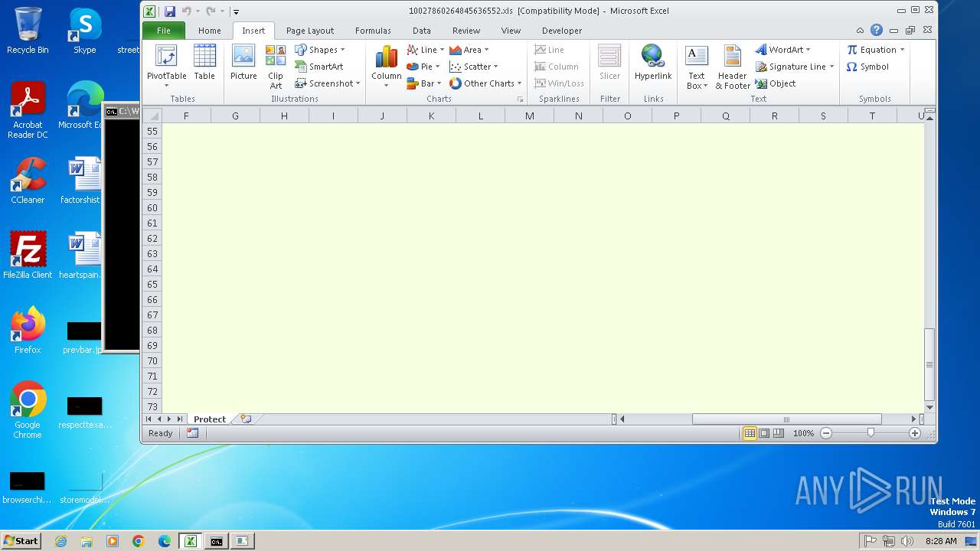The image size is (980, 551).
Task: Open Excel Help question mark
Action: click(x=877, y=31)
